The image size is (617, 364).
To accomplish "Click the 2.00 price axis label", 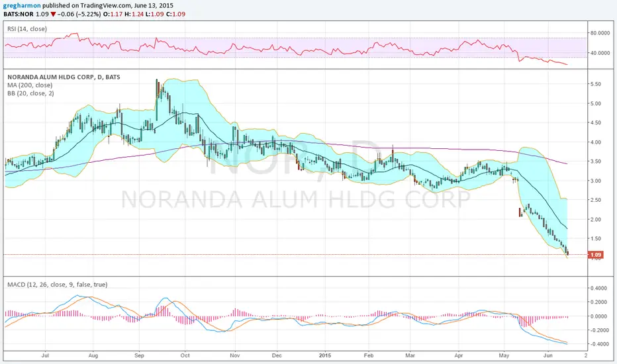I will click(595, 219).
